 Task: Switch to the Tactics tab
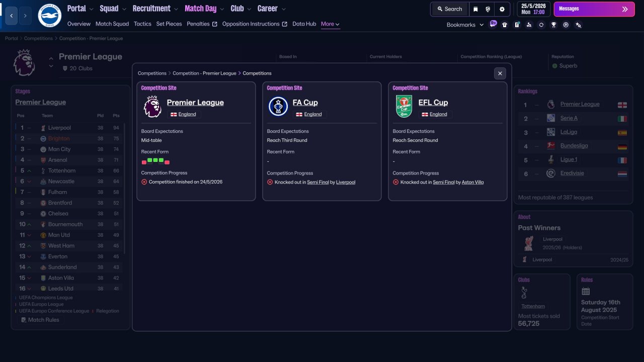click(x=142, y=24)
